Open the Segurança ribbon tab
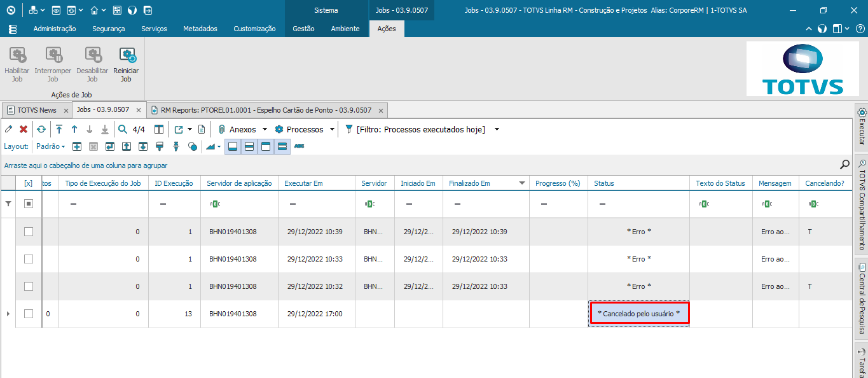This screenshot has width=868, height=378. click(109, 29)
